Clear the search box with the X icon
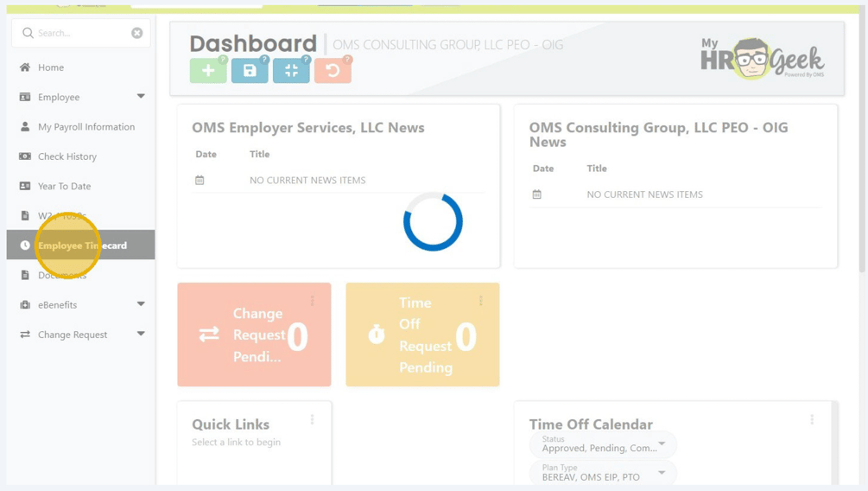 coord(136,33)
